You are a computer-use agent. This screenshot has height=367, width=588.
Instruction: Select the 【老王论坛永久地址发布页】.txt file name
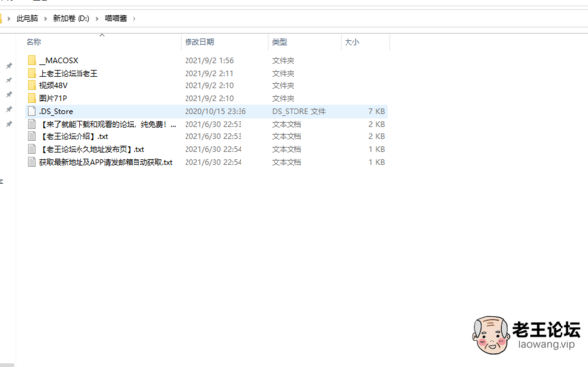(x=92, y=149)
